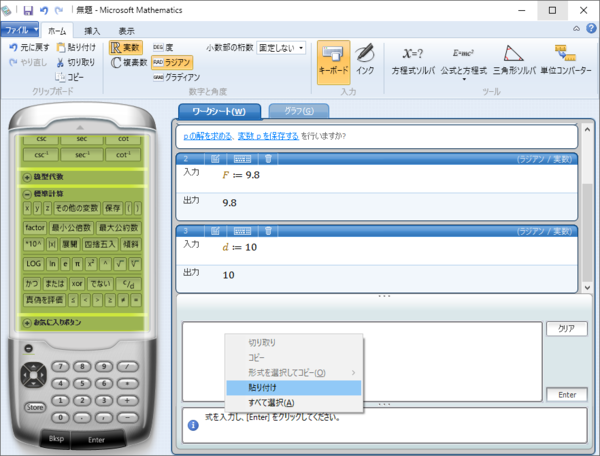The width and height of the screenshot is (600, 456).
Task: Toggle キーボード keyboard input mode
Action: point(333,62)
